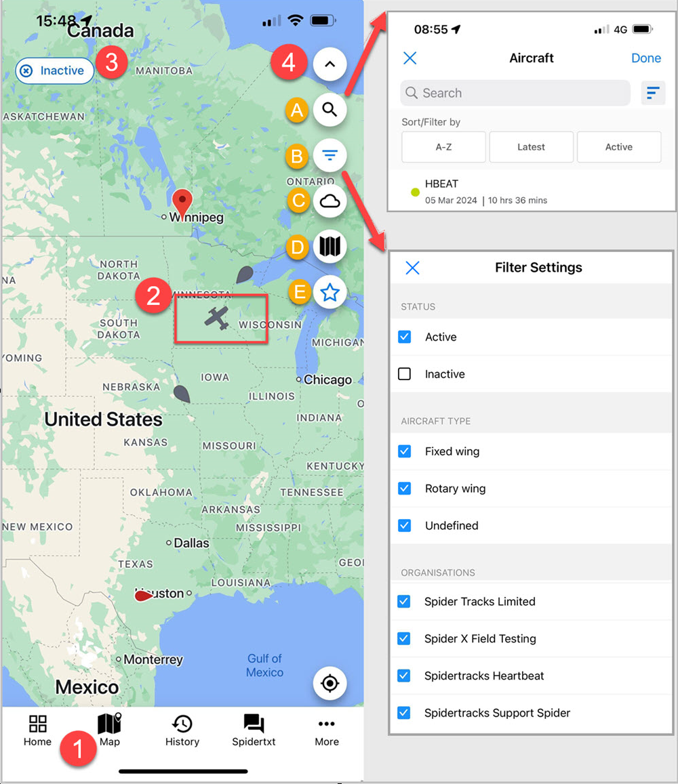
Task: Uncheck Spidertracks Support Spider organisation
Action: pos(404,712)
